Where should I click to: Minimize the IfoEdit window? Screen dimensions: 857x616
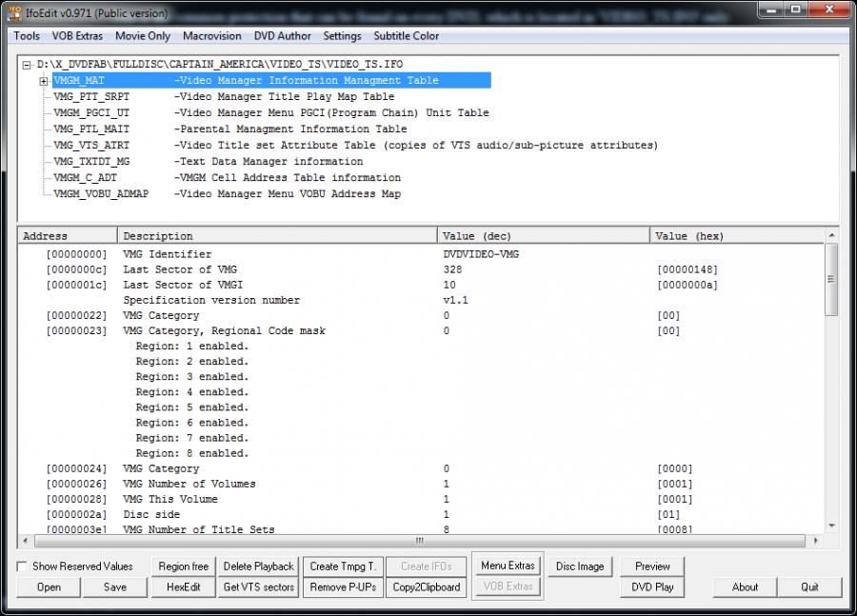pos(770,10)
